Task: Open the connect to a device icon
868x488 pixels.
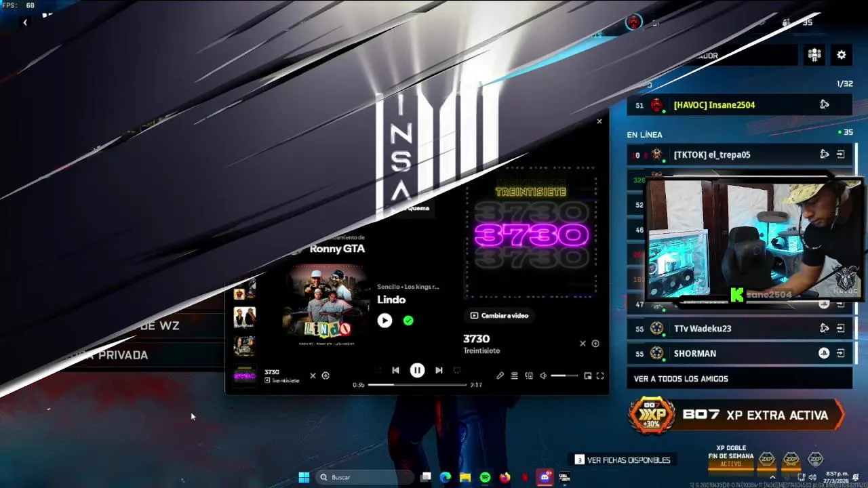Action: pyautogui.click(x=529, y=375)
